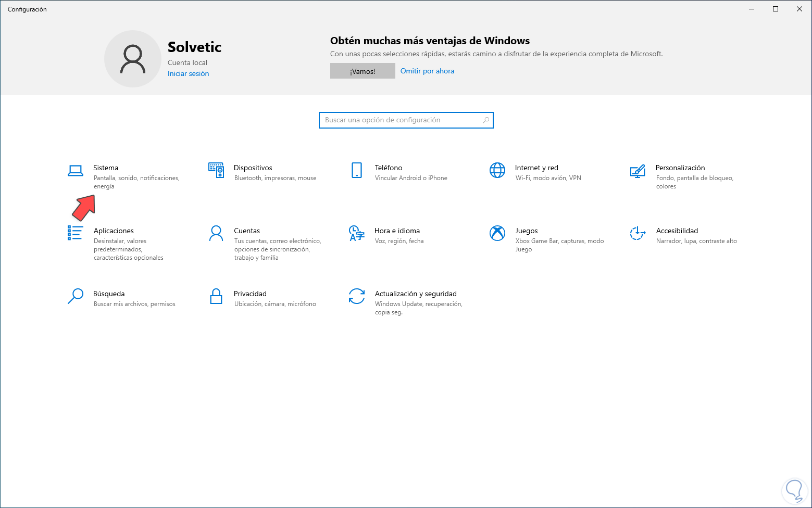Click the Iniciar sesión link
Viewport: 812px width, 508px height.
(x=188, y=73)
